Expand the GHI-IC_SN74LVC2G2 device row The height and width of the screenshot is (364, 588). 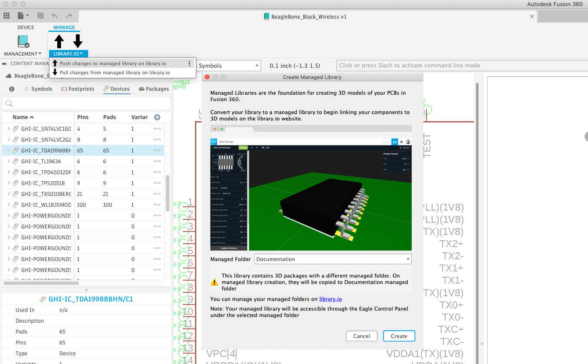tap(9, 140)
